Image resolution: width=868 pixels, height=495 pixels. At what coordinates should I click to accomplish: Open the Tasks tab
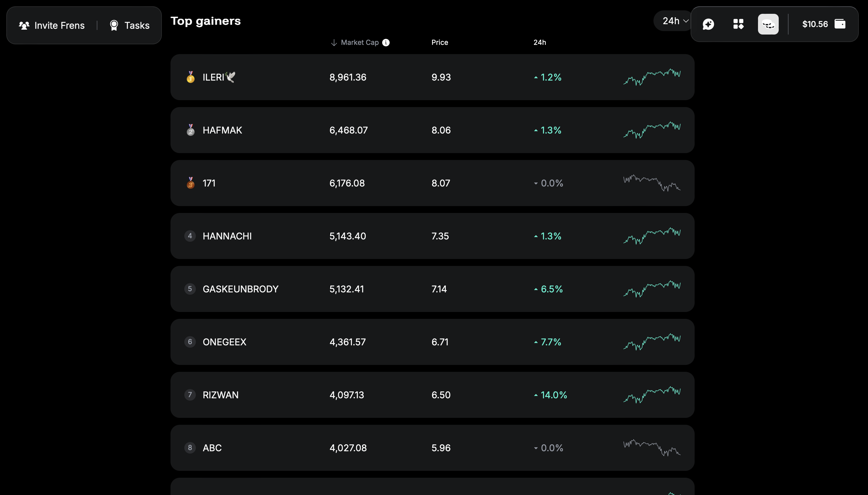(x=130, y=26)
